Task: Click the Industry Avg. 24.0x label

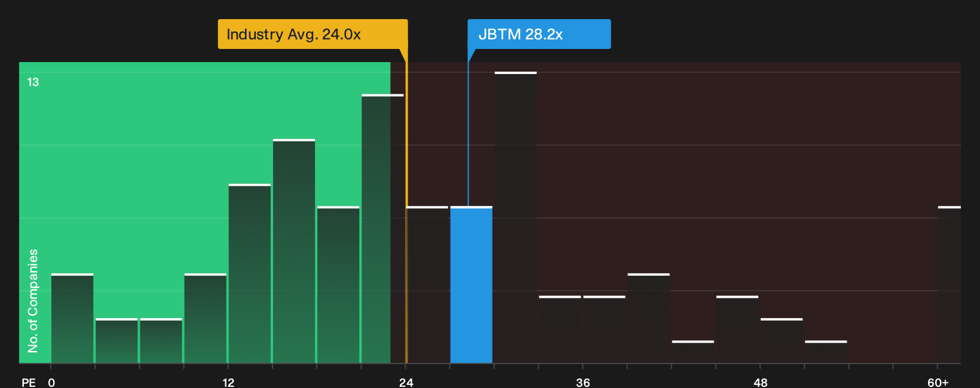Action: [313, 34]
